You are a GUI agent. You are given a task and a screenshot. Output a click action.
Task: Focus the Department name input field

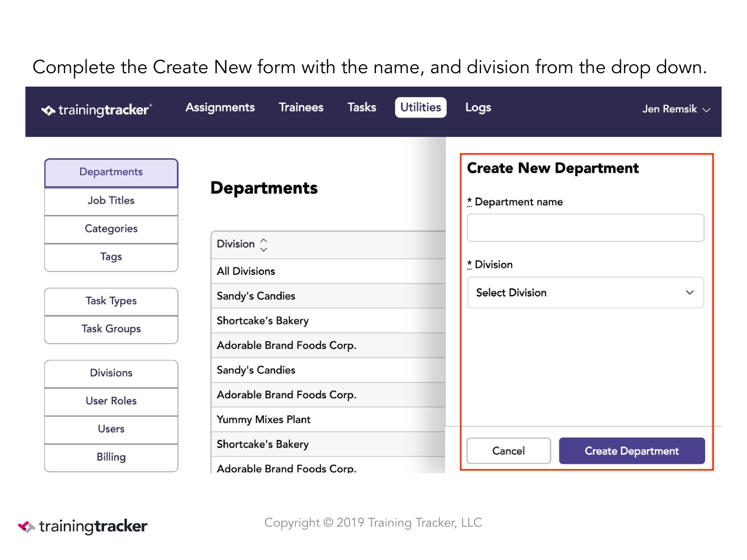586,228
